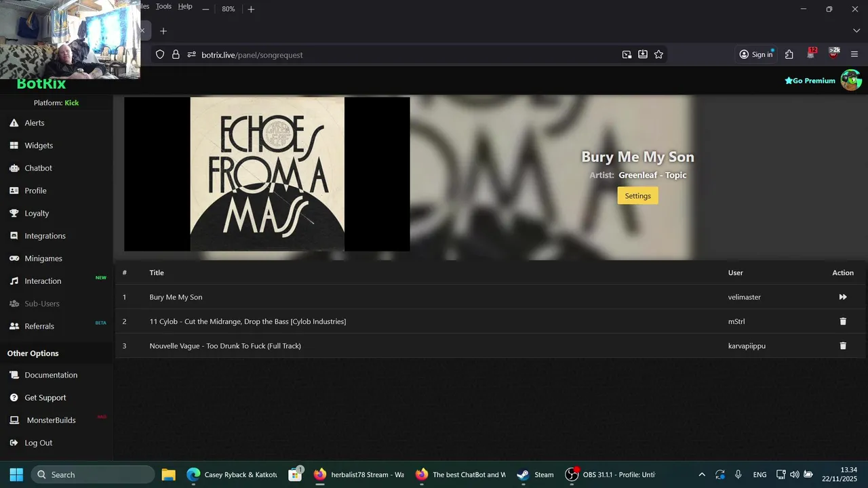Open the red badge 12 extension icon
This screenshot has width=868, height=488.
812,54
